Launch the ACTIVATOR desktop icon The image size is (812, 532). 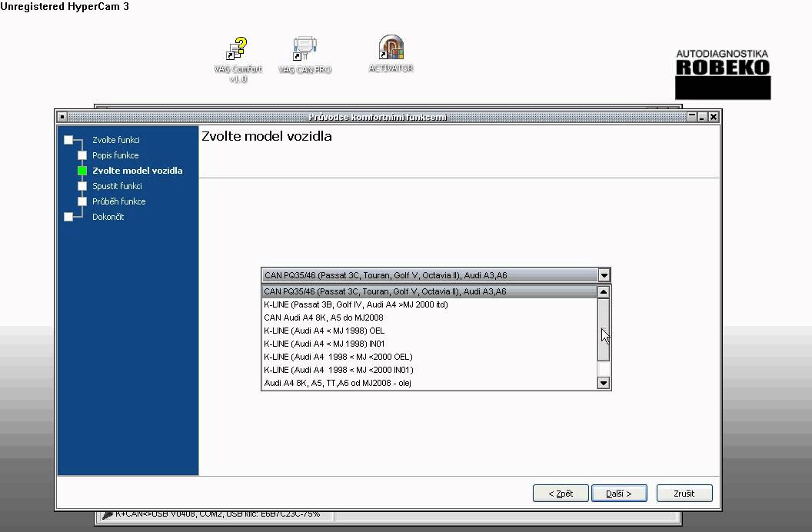point(391,54)
